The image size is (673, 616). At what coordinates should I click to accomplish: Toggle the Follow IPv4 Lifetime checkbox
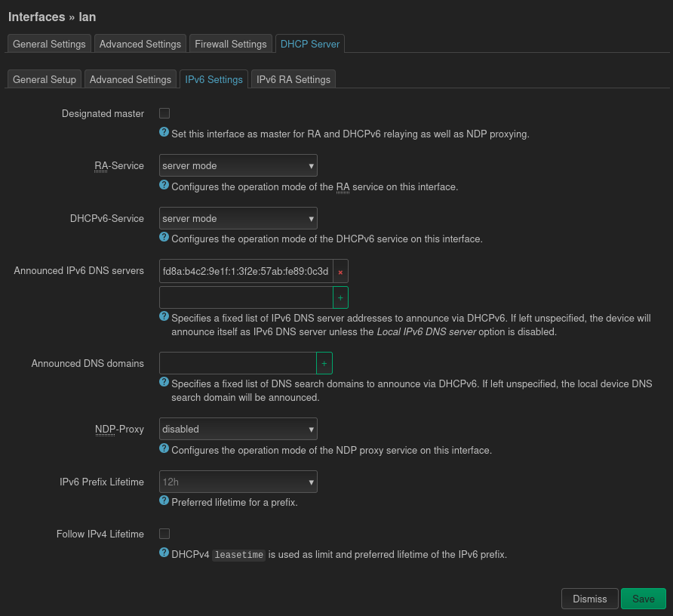pos(164,534)
